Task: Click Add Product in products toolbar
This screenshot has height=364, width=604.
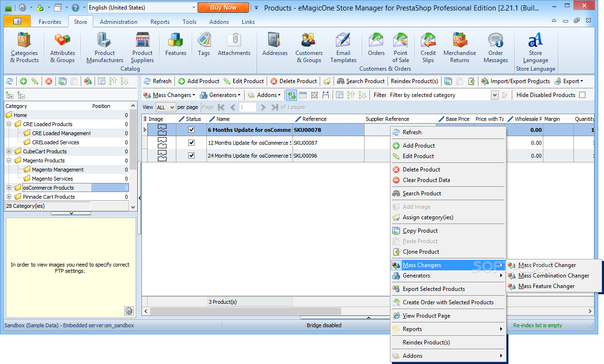Action: point(199,81)
